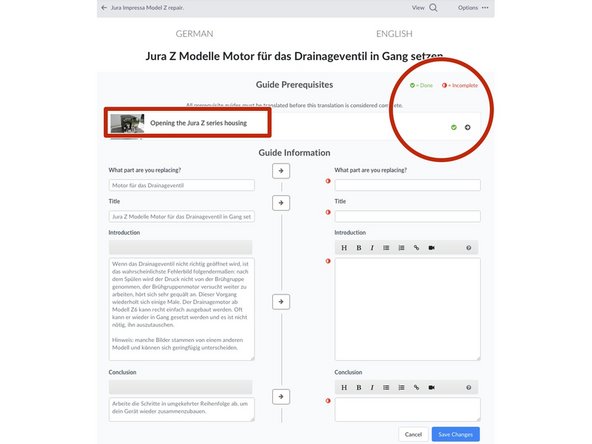Viewport: 592px width, 444px height.
Task: Open formatting help in Introduction toolbar
Action: tap(469, 248)
